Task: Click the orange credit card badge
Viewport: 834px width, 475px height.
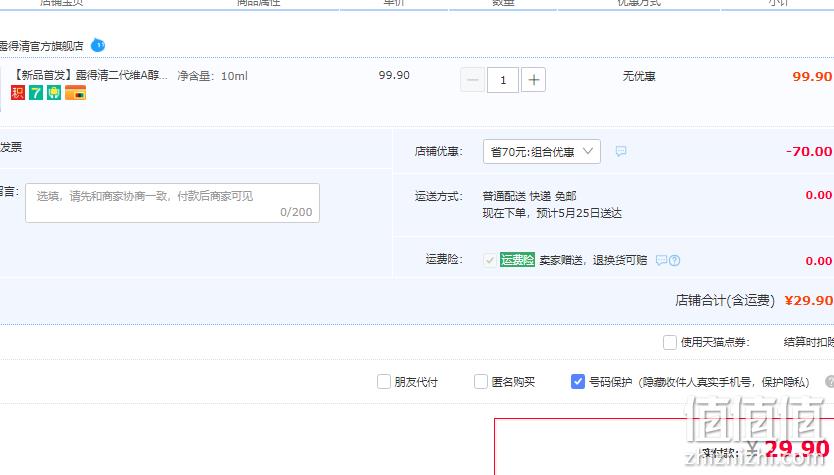Action: [76, 93]
